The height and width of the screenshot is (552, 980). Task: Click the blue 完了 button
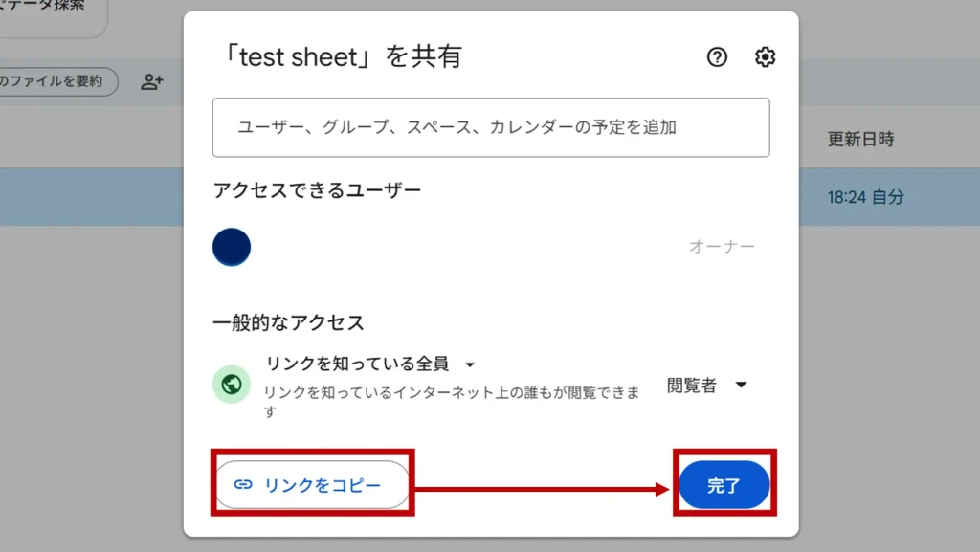click(x=724, y=485)
